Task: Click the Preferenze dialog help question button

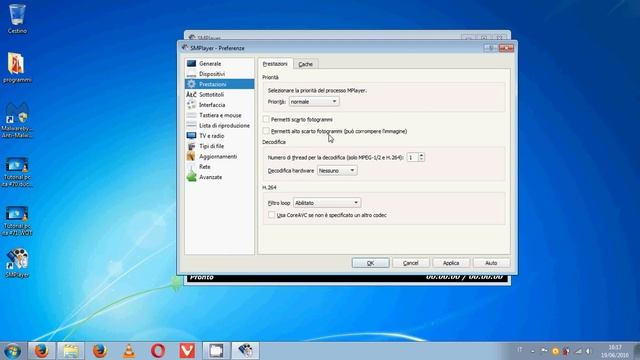Action: coord(490,48)
